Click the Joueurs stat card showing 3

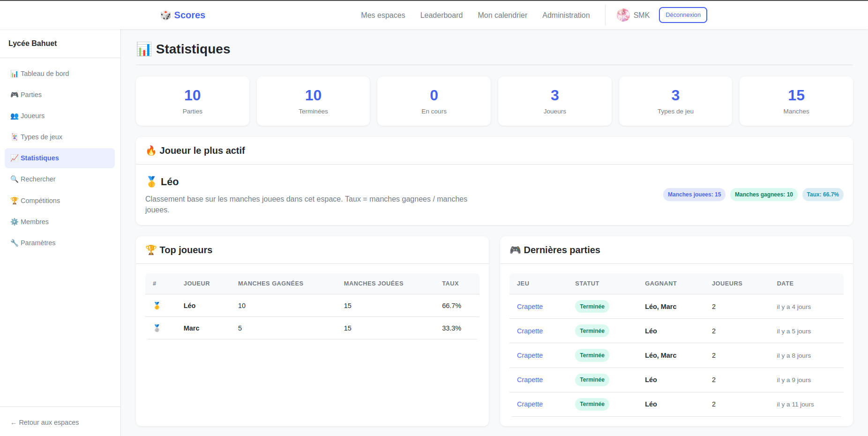555,101
